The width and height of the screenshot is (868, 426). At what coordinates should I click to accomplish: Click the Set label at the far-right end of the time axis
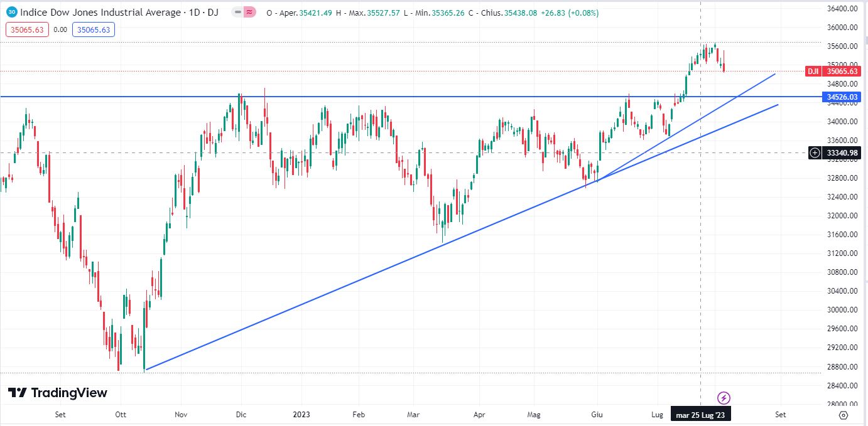(x=781, y=415)
